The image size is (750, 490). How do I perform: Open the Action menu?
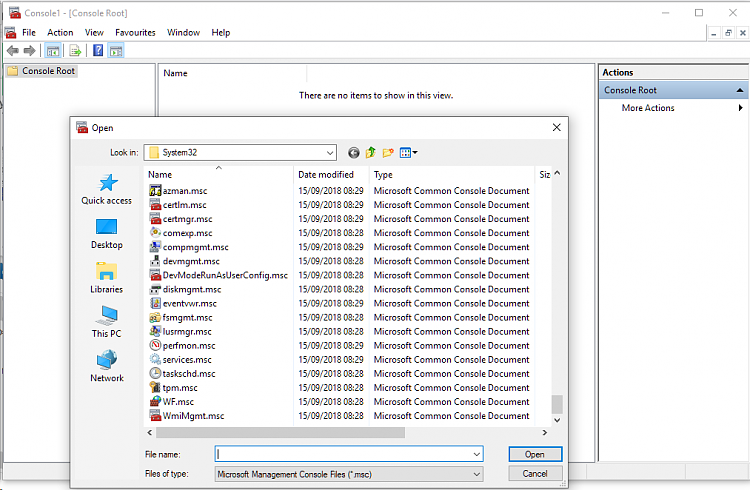tap(60, 33)
